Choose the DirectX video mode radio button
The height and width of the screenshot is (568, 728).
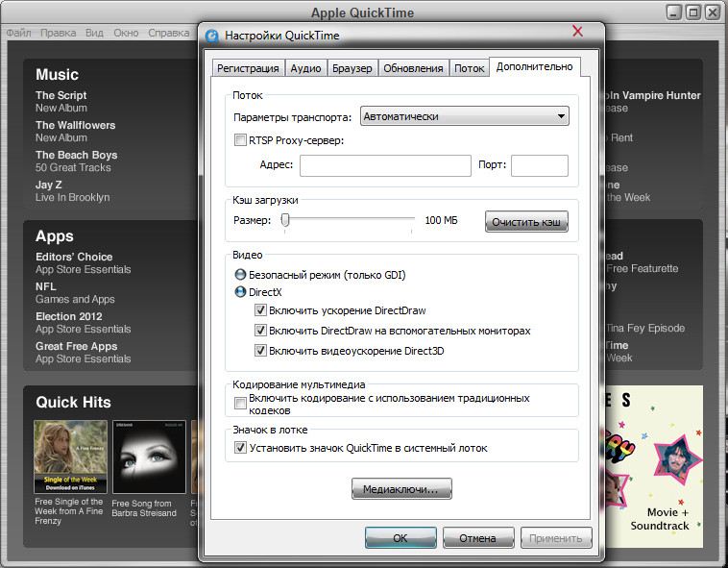point(241,292)
